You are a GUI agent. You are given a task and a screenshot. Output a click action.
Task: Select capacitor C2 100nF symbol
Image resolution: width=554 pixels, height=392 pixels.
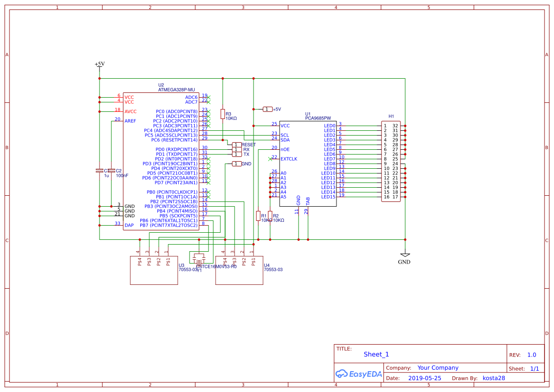[112, 171]
